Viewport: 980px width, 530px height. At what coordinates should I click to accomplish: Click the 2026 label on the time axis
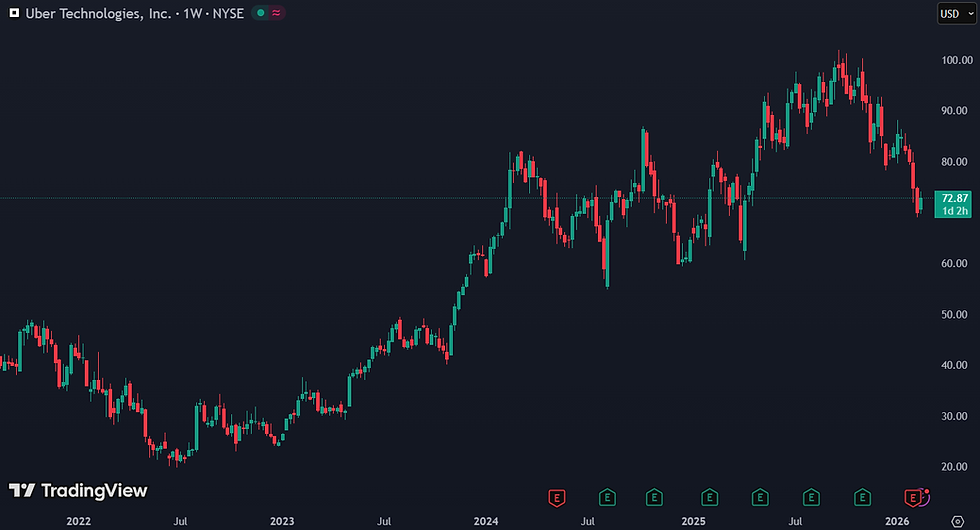pos(898,521)
